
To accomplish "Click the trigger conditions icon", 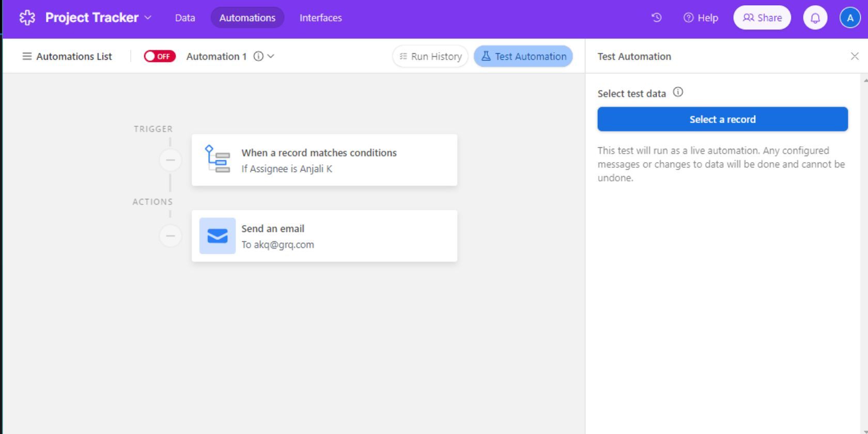I will pos(218,159).
